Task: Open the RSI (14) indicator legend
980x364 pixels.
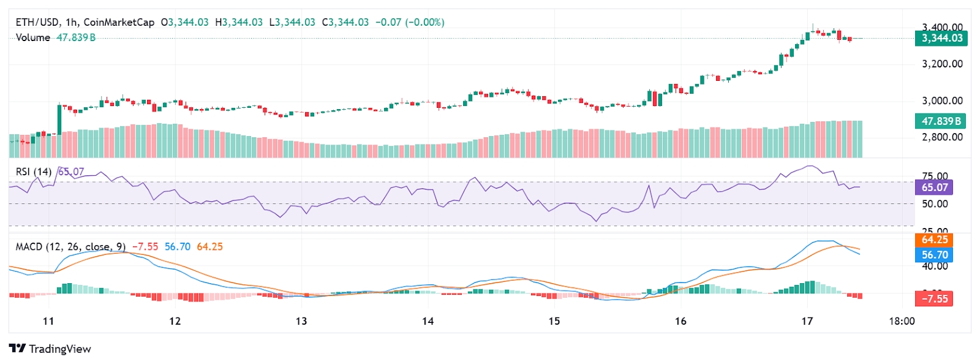Action: (x=34, y=172)
